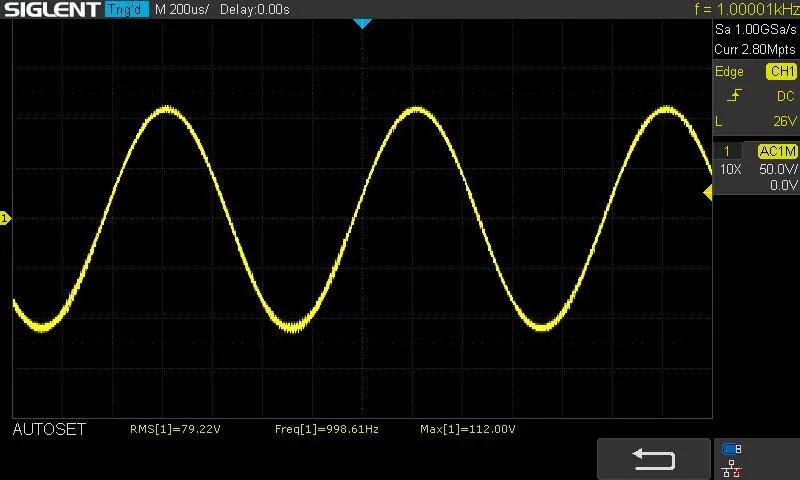800x480 pixels.
Task: Click the Freq[1]=998.61Hz measurement
Action: [327, 430]
